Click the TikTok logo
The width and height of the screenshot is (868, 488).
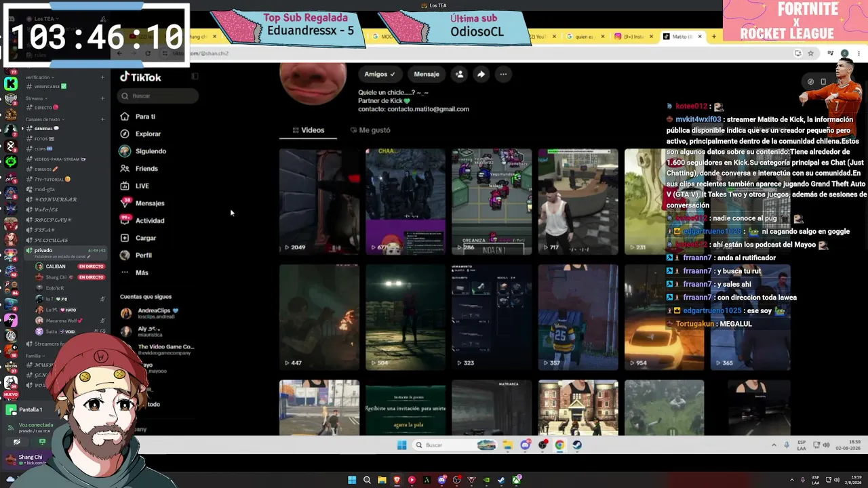click(x=140, y=77)
